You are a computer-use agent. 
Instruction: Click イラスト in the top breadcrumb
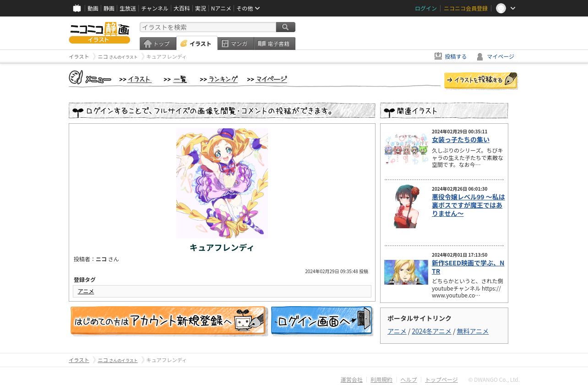[79, 56]
